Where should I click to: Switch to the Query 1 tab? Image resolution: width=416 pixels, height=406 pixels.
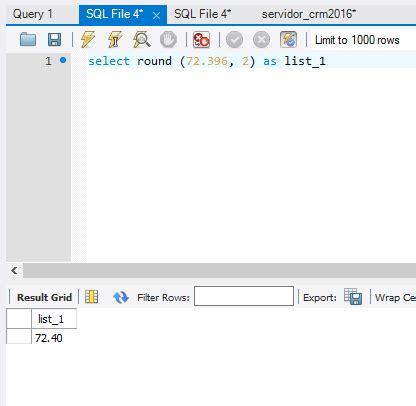click(x=33, y=14)
